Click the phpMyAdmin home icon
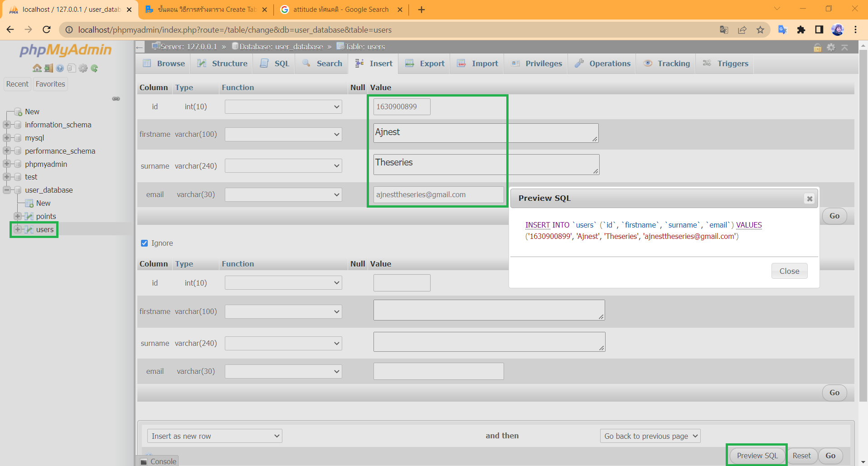868x466 pixels. point(37,68)
